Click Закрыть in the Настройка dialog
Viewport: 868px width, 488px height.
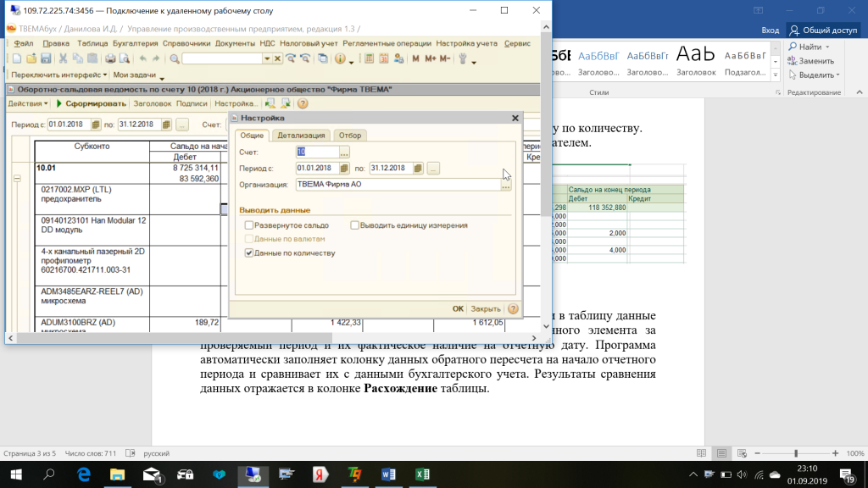(x=486, y=308)
